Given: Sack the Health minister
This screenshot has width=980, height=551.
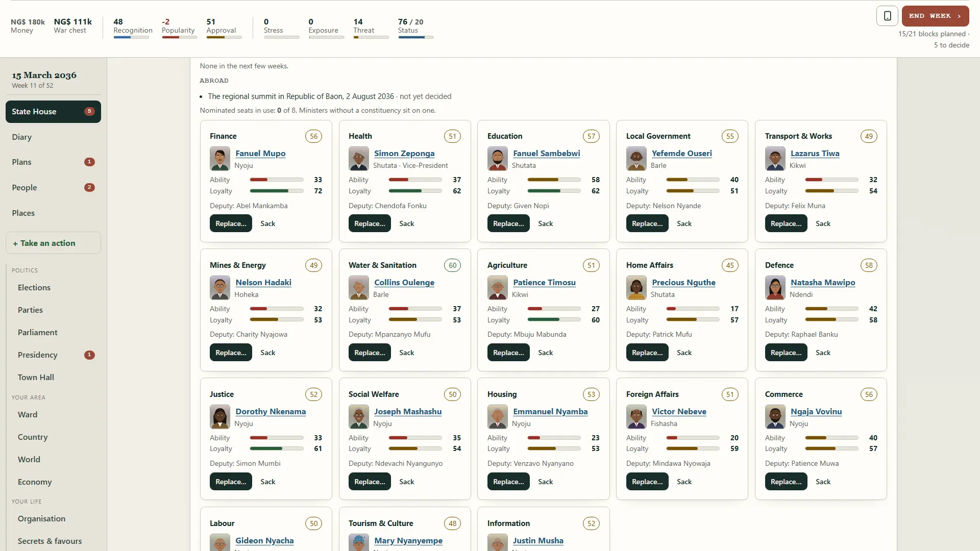Looking at the screenshot, I should tap(406, 223).
